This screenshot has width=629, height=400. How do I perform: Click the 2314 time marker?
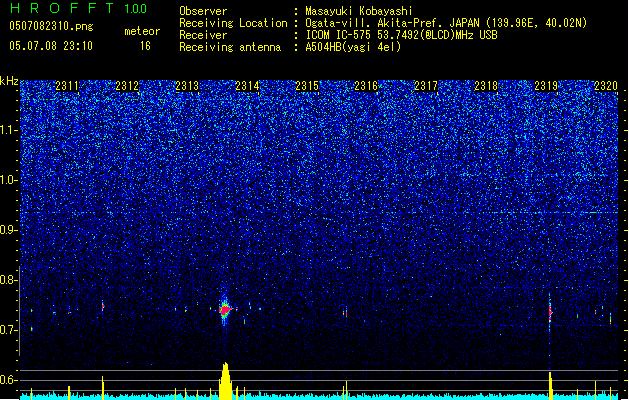(247, 86)
